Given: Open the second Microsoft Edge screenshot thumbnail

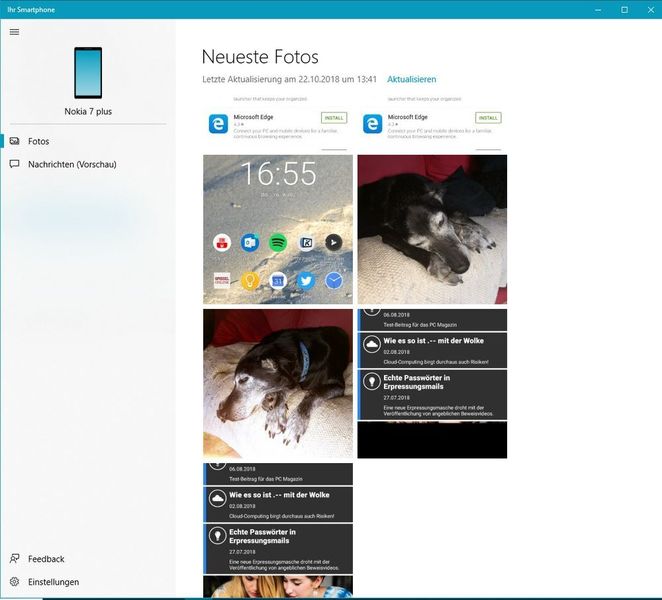Looking at the screenshot, I should [432, 123].
